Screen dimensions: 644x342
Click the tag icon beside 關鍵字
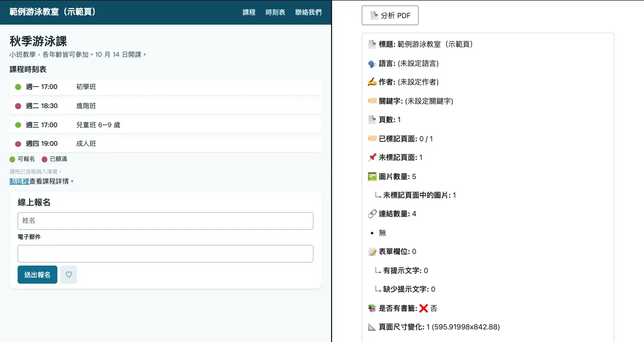coord(372,101)
